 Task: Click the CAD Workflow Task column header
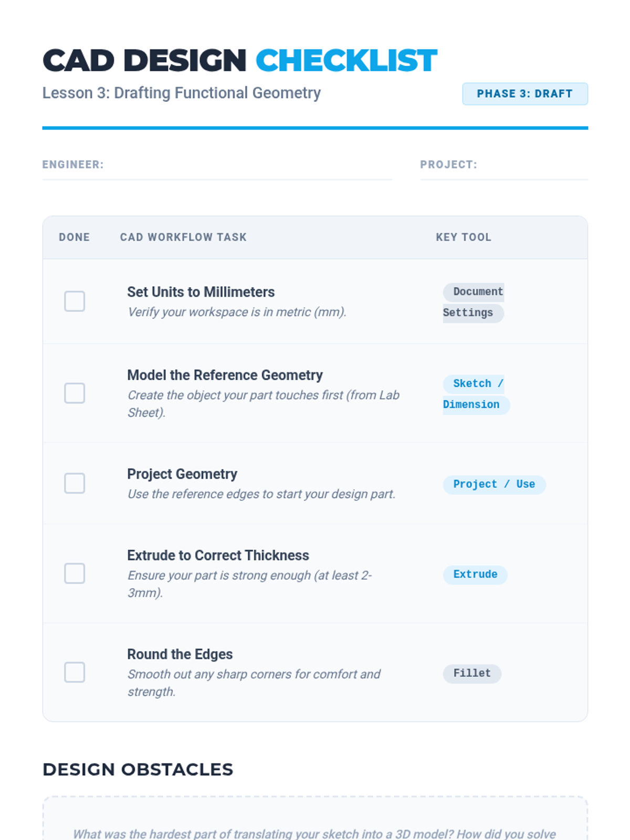[x=183, y=237]
